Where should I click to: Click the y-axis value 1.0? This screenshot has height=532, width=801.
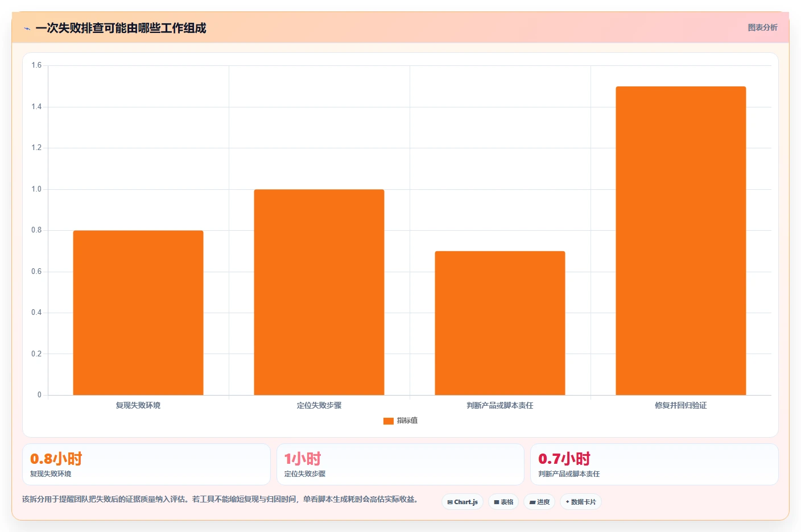pyautogui.click(x=36, y=189)
